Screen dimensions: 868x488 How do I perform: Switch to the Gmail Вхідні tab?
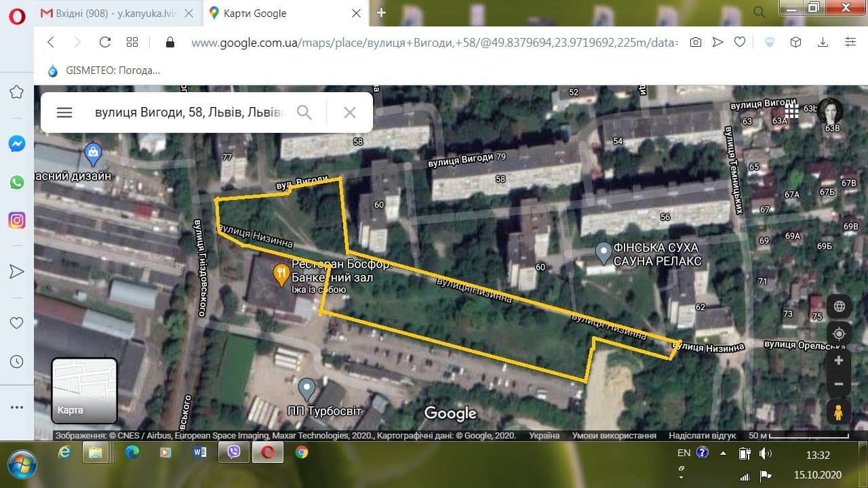point(112,14)
